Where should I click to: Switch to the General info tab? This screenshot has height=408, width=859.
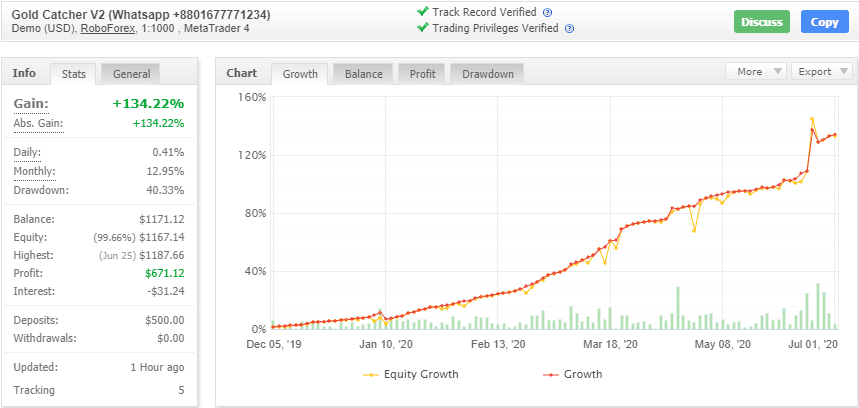(131, 74)
